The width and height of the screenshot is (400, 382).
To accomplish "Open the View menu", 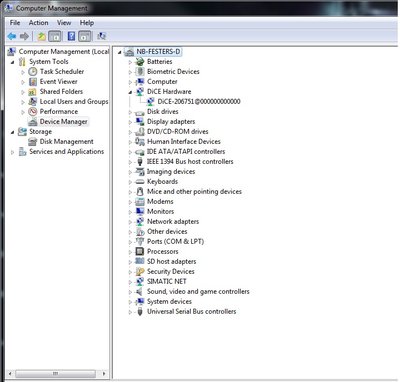I will coord(64,23).
